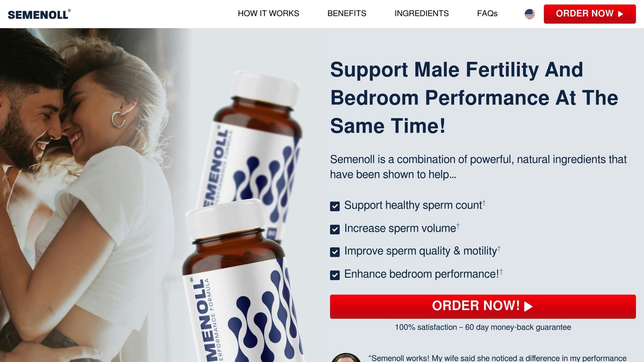Click the arrow on header ORDER NOW button
Screen dimensions: 644x362
click(x=620, y=14)
